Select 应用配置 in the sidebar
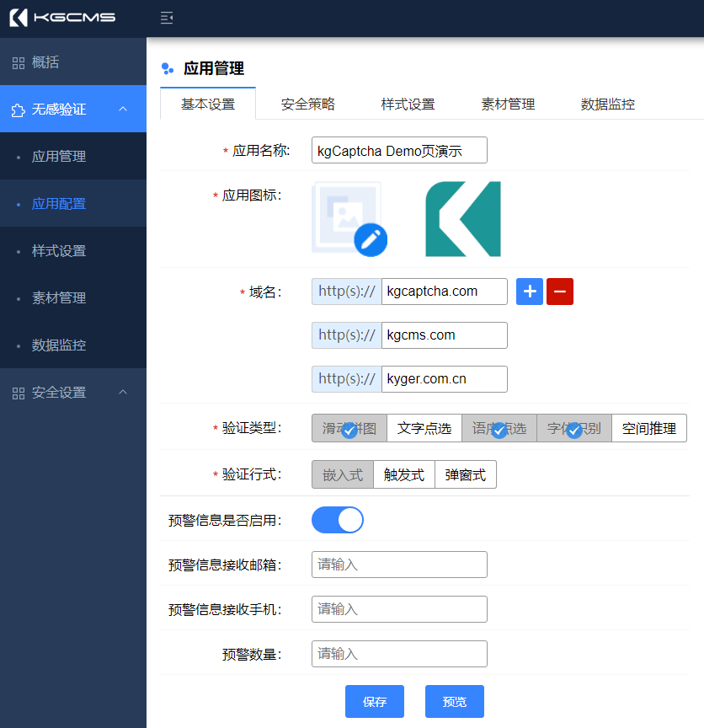704x728 pixels. coord(73,203)
